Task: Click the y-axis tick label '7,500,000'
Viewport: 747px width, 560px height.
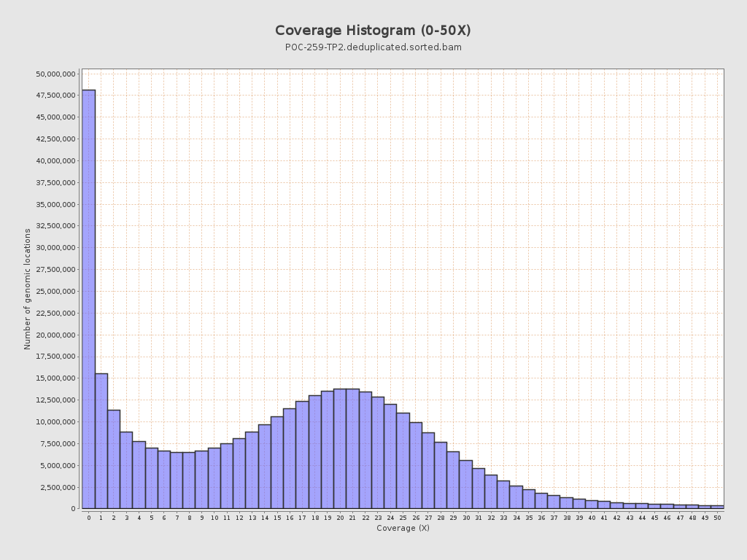Action: coord(58,444)
